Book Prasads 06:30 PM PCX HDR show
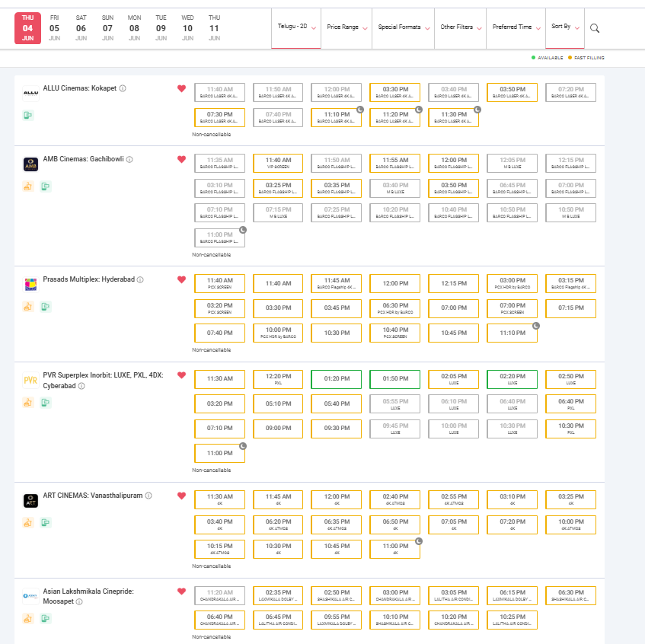Screen dimensions: 645x644 pos(395,308)
